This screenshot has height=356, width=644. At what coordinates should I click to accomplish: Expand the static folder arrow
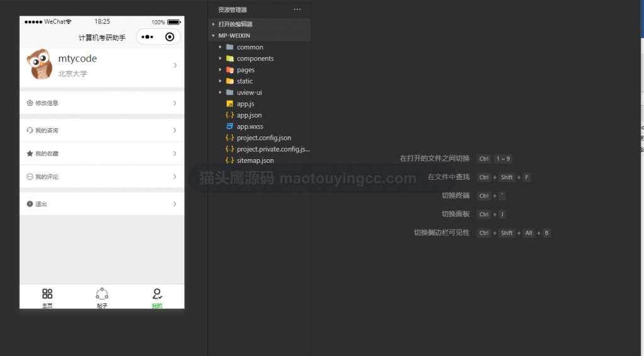pos(220,81)
